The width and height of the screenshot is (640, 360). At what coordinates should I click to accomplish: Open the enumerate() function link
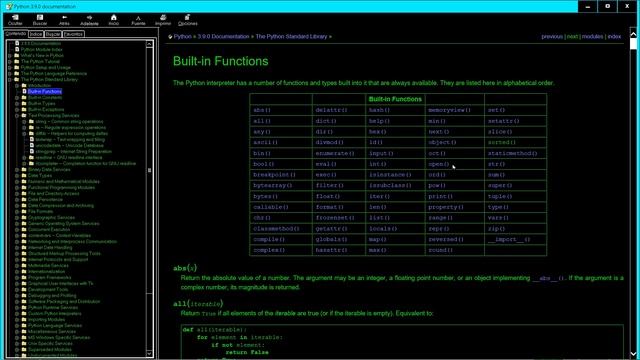click(x=335, y=153)
